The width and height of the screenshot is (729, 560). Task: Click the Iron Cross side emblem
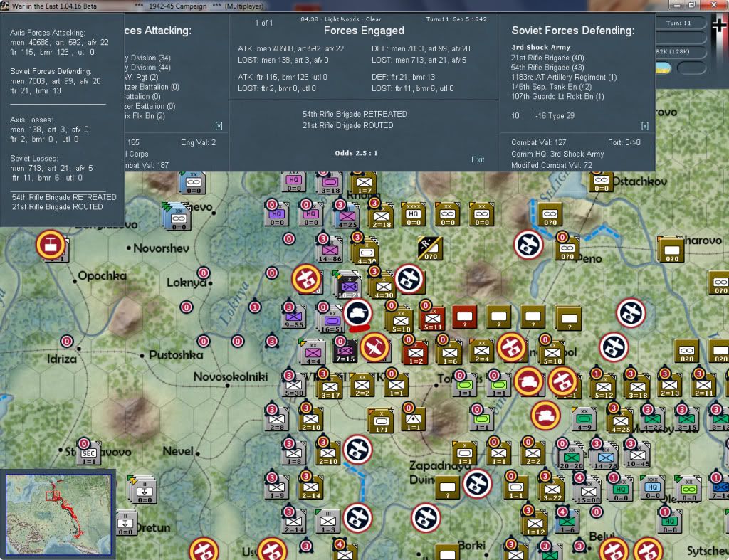[720, 25]
